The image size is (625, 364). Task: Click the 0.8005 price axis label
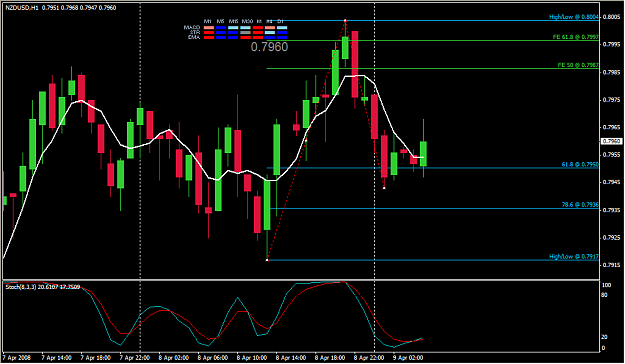click(612, 17)
